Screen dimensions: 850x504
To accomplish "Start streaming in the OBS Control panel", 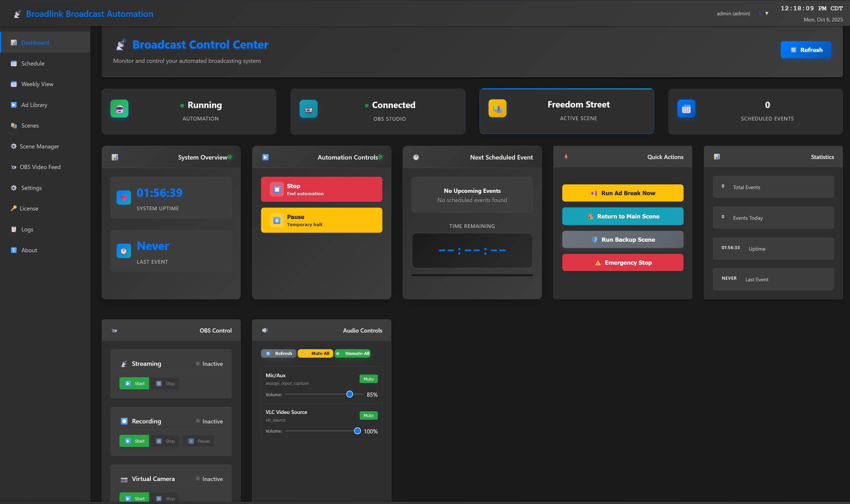I will [x=134, y=384].
